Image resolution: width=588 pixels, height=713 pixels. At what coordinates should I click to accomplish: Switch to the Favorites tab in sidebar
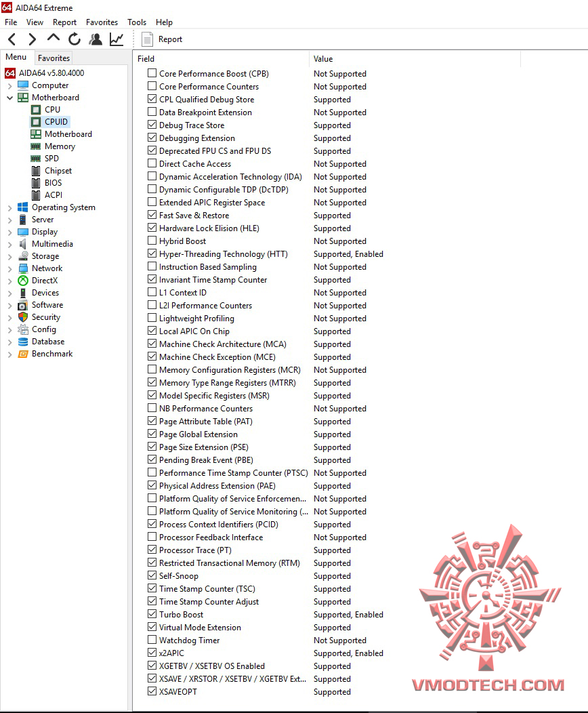pos(54,58)
